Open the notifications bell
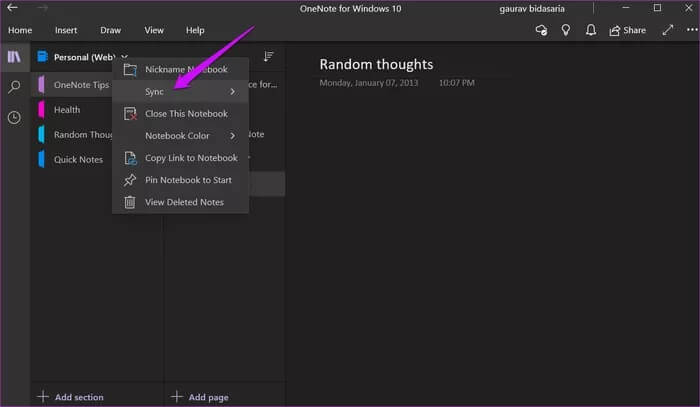 click(x=591, y=30)
